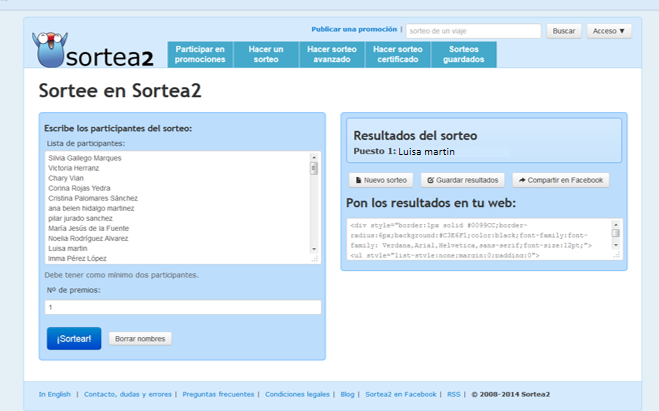Click the participants list scroll down arrow
The height and width of the screenshot is (411, 659).
pyautogui.click(x=314, y=249)
